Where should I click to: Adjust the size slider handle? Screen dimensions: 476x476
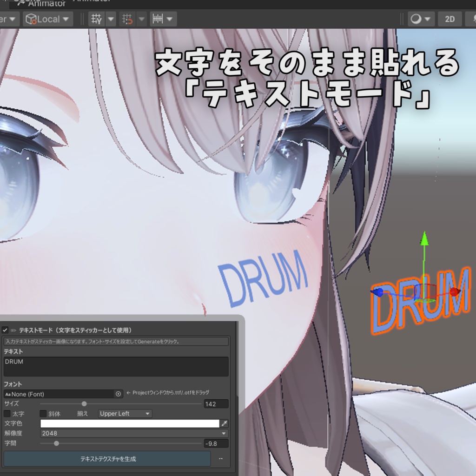[84, 404]
